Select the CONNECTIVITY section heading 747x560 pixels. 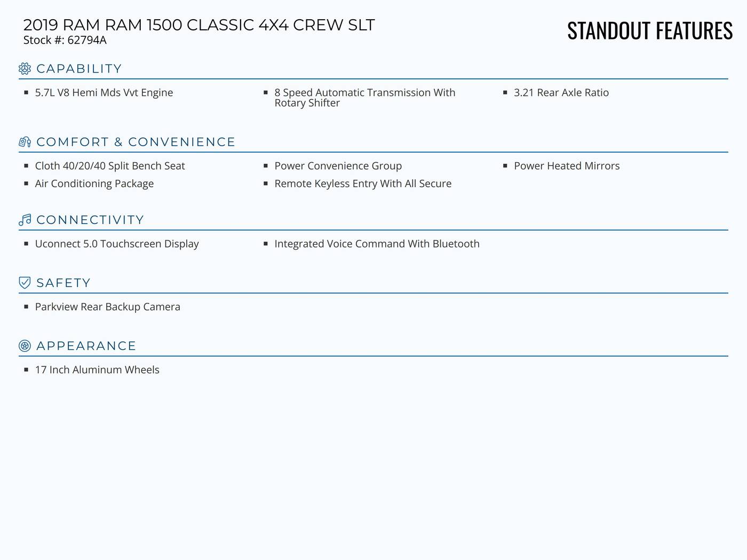click(90, 220)
